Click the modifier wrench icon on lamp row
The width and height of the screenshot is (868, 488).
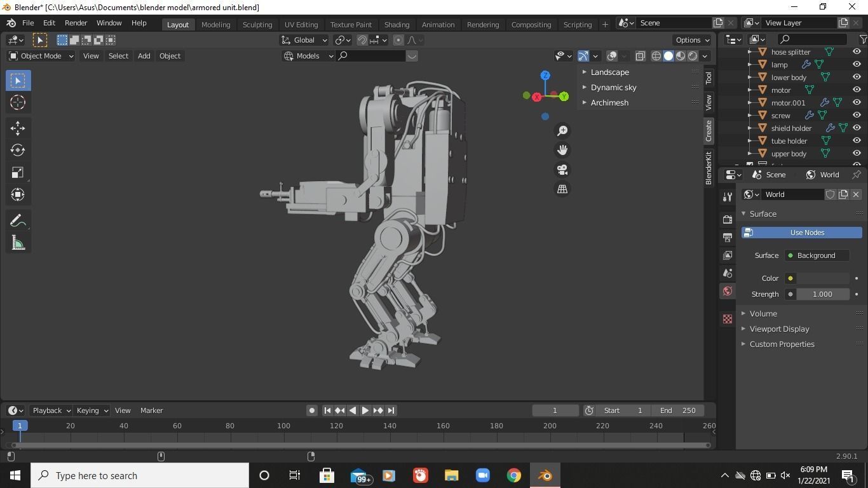coord(806,65)
